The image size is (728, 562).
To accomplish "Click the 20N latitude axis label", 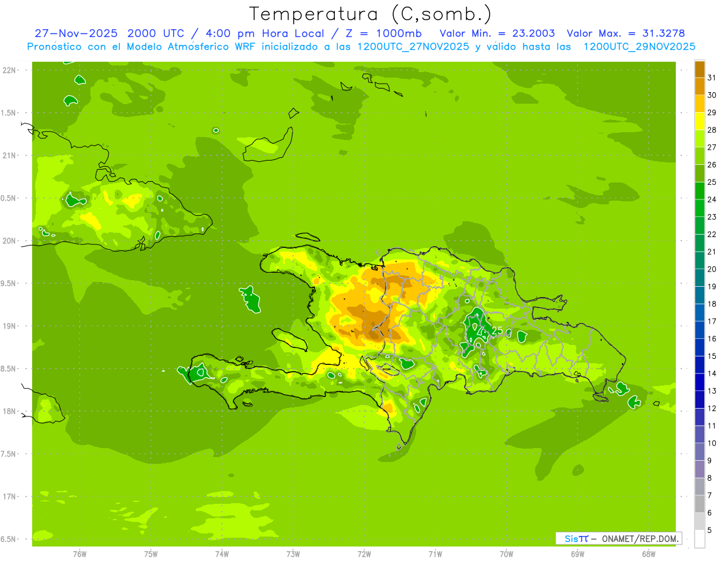I will click(8, 241).
